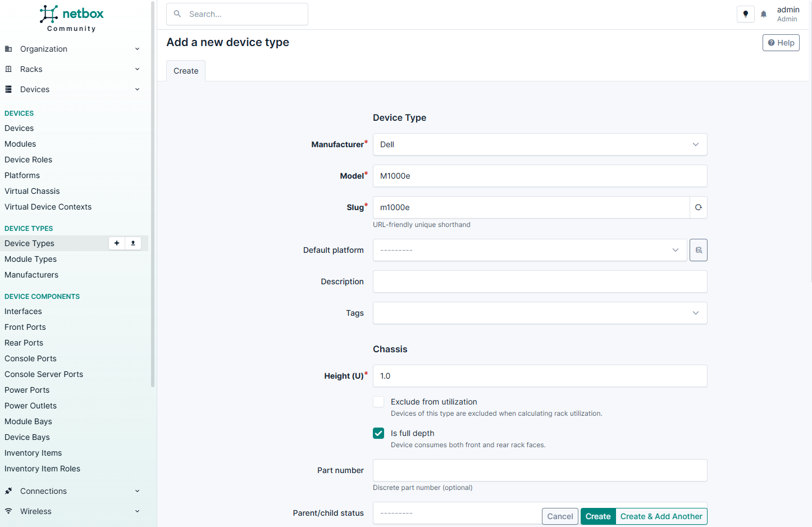Toggle the light bulb color mode icon
The image size is (812, 527).
tap(745, 14)
